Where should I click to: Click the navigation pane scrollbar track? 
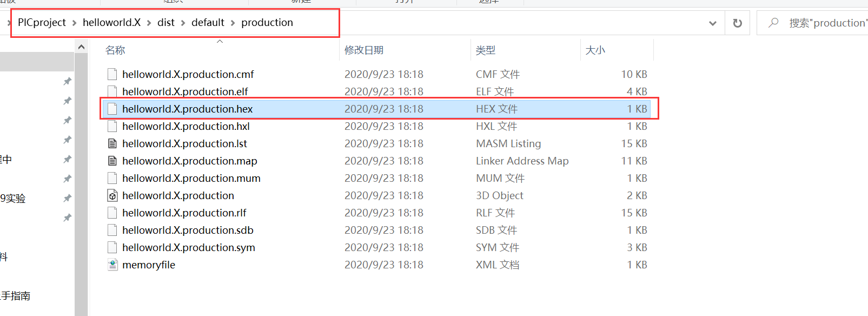pyautogui.click(x=81, y=184)
